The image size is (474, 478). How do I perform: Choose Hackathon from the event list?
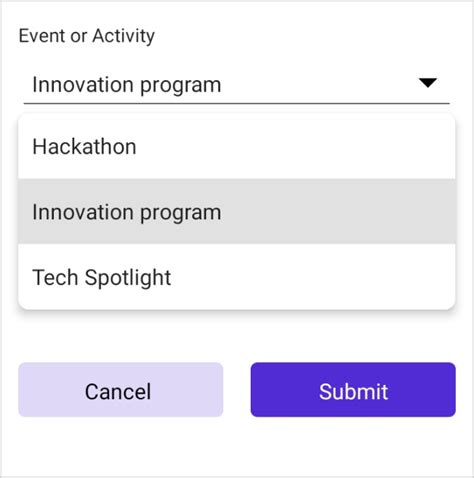pyautogui.click(x=237, y=147)
